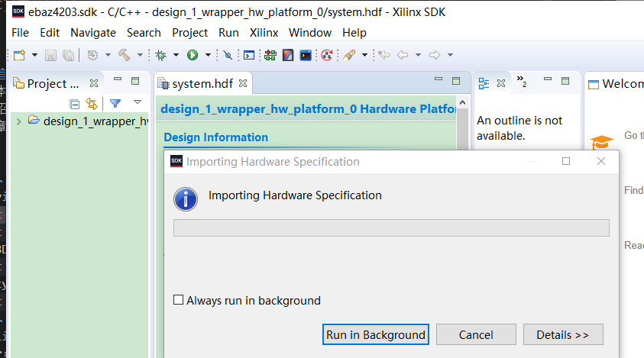Click the import progress bar
This screenshot has height=358, width=644.
391,228
